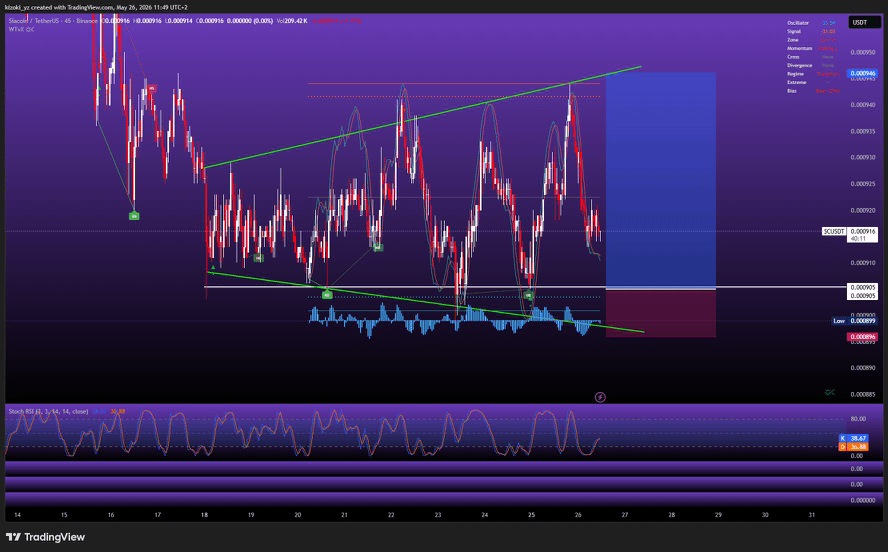This screenshot has width=888, height=552.
Task: Click the Regime row in info table
Action: pos(813,74)
